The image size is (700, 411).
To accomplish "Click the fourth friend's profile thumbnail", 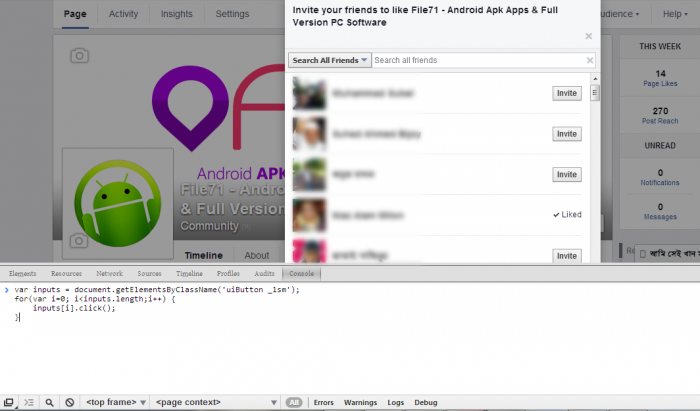I will pos(309,215).
